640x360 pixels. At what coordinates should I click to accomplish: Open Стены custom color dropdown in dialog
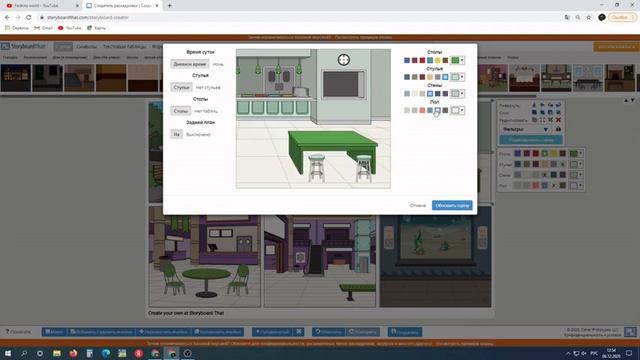click(458, 93)
